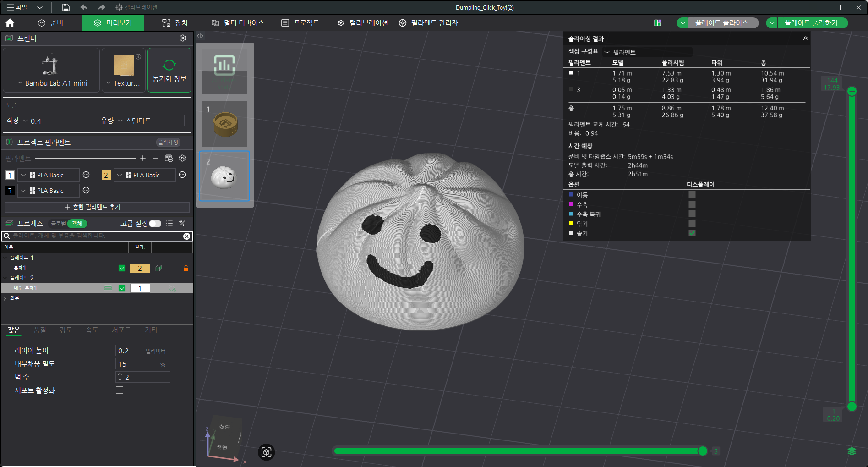Open the process settings list icon
The height and width of the screenshot is (467, 868).
click(x=169, y=223)
